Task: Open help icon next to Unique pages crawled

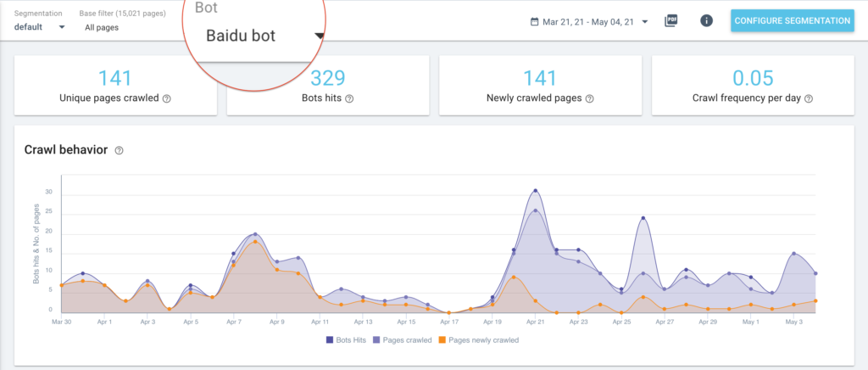Action: pyautogui.click(x=167, y=98)
